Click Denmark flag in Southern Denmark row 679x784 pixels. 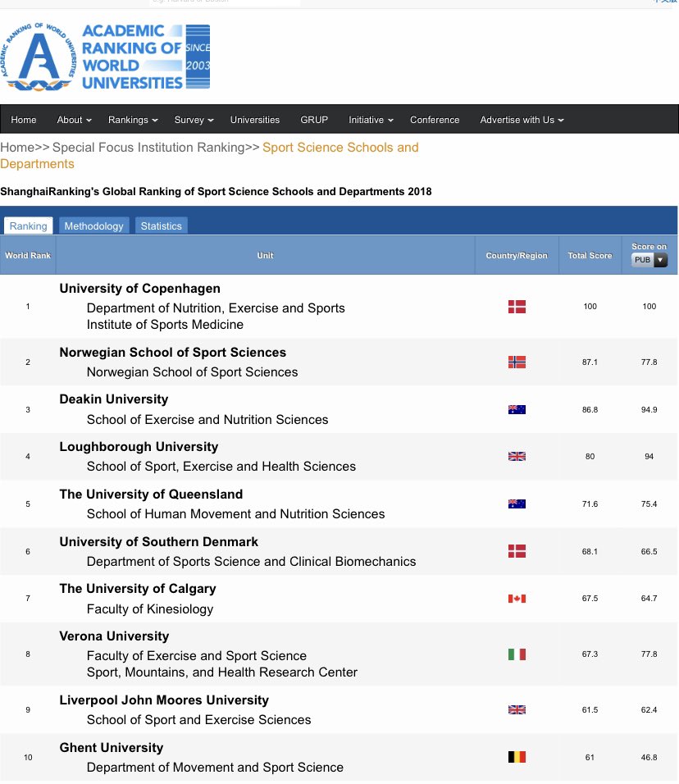(x=517, y=551)
